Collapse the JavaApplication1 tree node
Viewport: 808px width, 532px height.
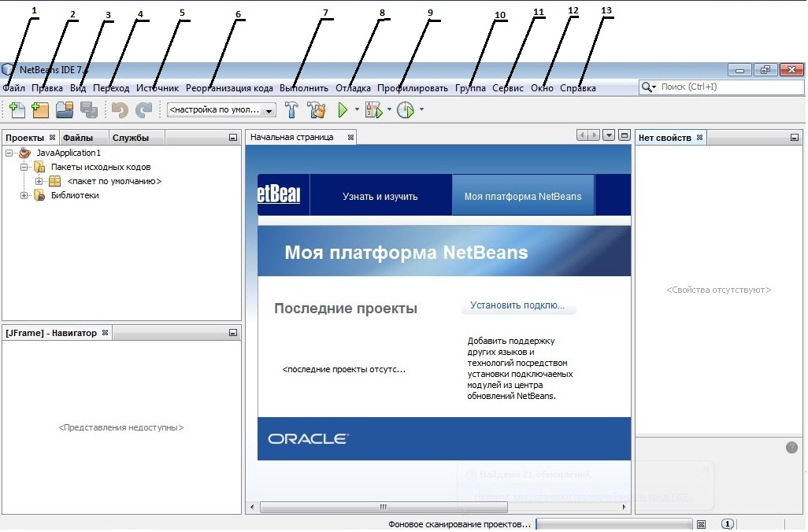9,153
